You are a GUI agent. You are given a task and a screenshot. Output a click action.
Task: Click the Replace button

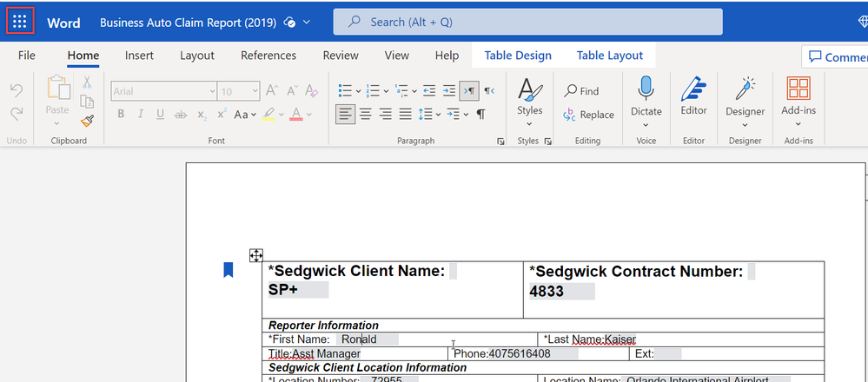click(588, 115)
